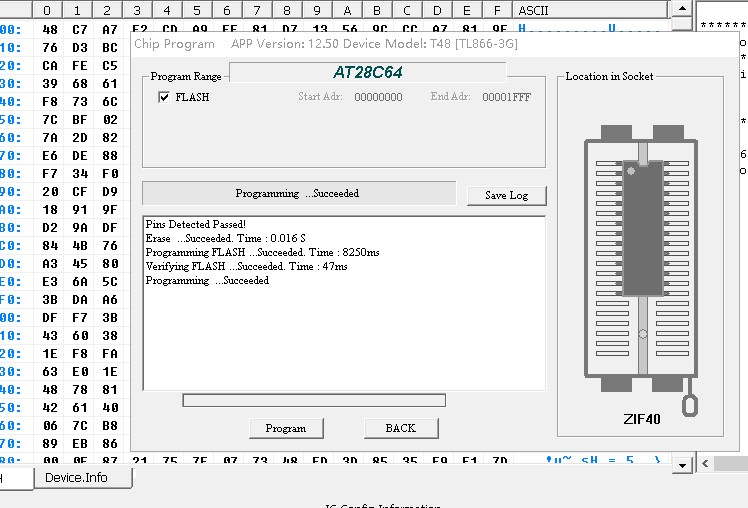Image resolution: width=748 pixels, height=508 pixels.
Task: Click the horizontal scrollbar left arrow
Action: 704,464
